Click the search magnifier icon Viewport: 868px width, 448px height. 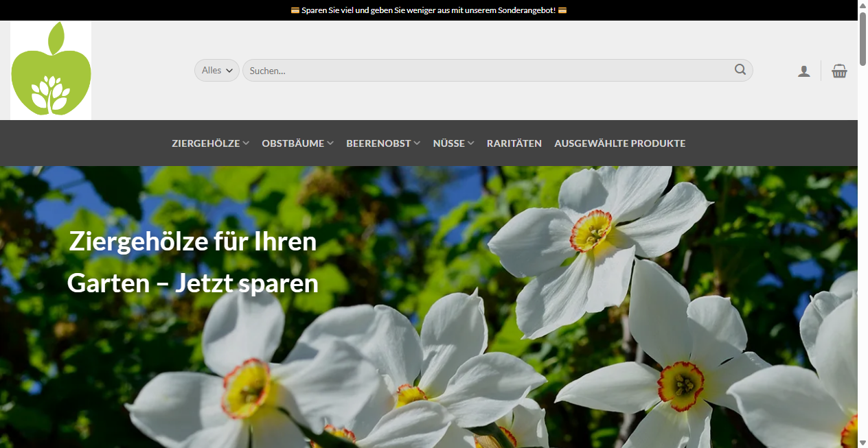coord(740,70)
